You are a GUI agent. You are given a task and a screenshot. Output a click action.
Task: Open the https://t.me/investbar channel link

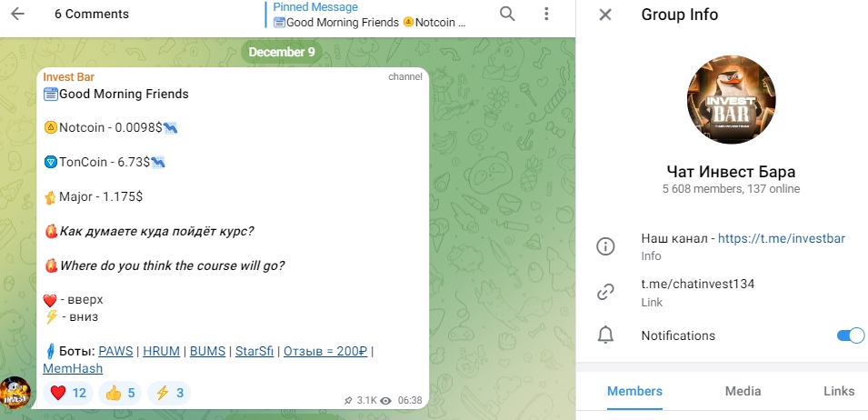tap(782, 238)
